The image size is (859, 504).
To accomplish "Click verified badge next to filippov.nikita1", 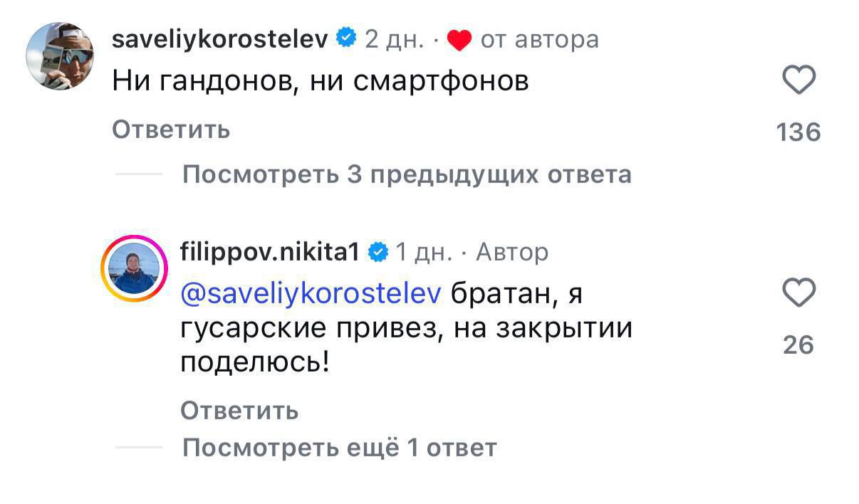I will click(x=378, y=252).
